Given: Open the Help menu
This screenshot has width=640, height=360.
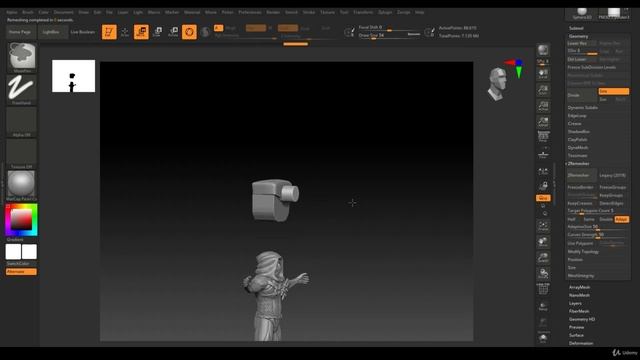Looking at the screenshot, I should click(x=419, y=12).
